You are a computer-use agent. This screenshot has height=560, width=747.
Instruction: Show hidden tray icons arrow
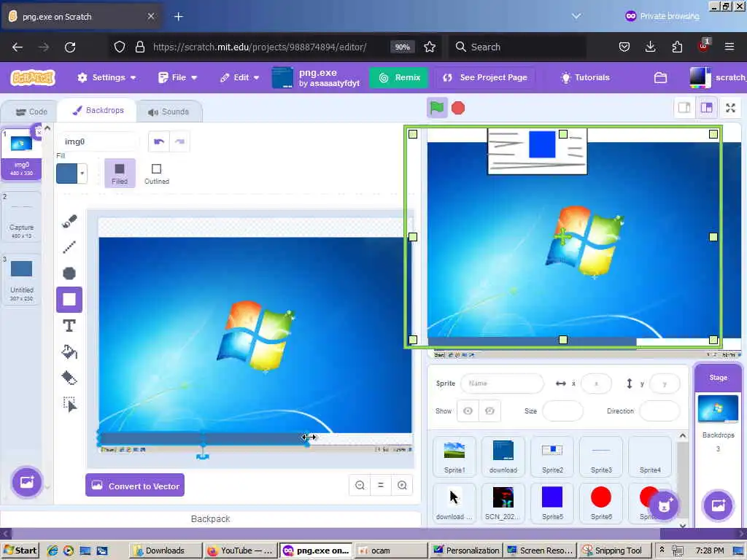click(662, 550)
